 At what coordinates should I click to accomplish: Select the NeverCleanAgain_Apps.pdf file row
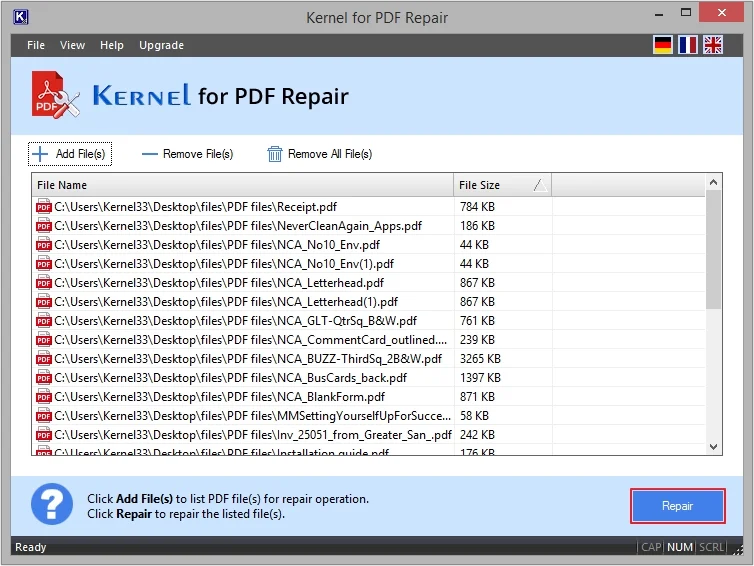pyautogui.click(x=368, y=226)
